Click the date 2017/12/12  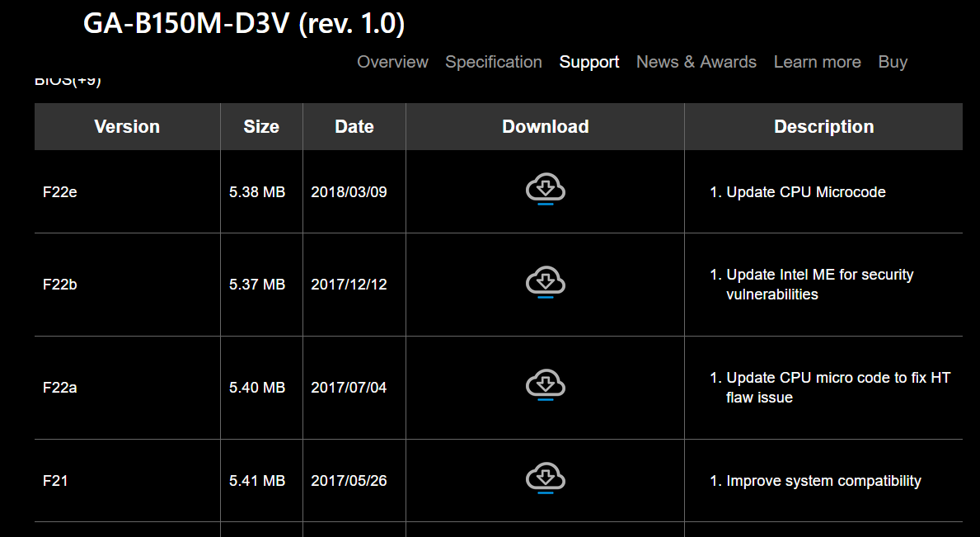[x=349, y=285]
